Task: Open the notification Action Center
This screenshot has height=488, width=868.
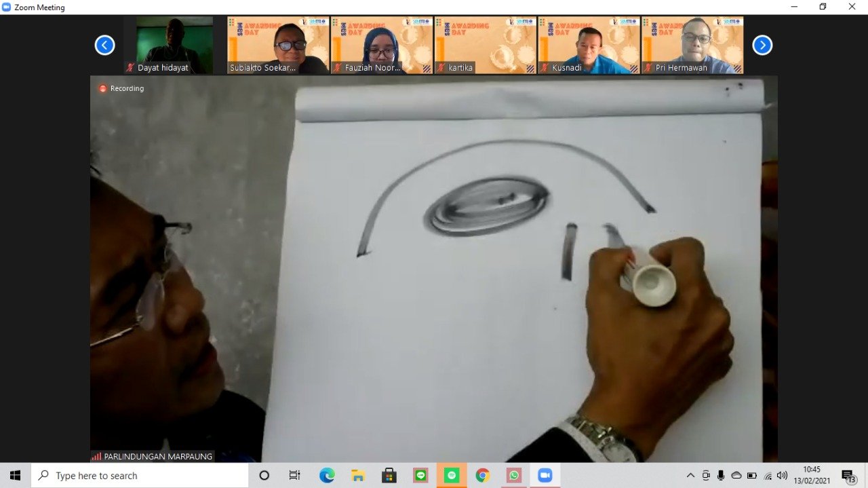Action: coord(848,476)
